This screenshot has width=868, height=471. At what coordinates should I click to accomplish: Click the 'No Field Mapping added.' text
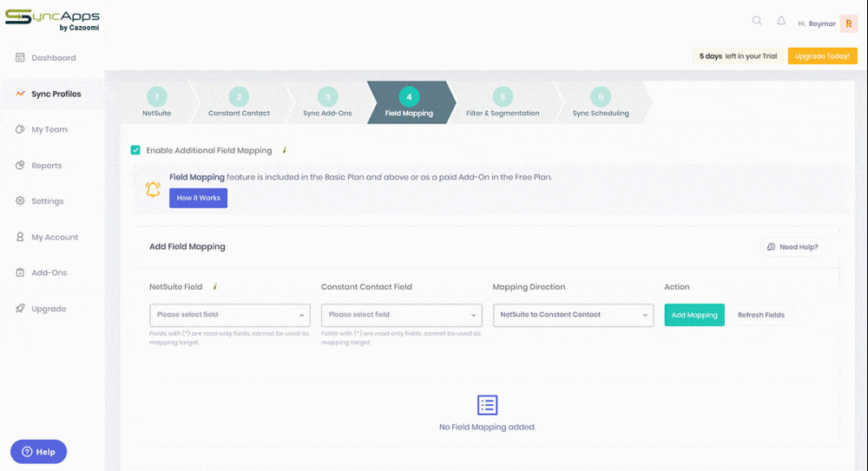487,427
